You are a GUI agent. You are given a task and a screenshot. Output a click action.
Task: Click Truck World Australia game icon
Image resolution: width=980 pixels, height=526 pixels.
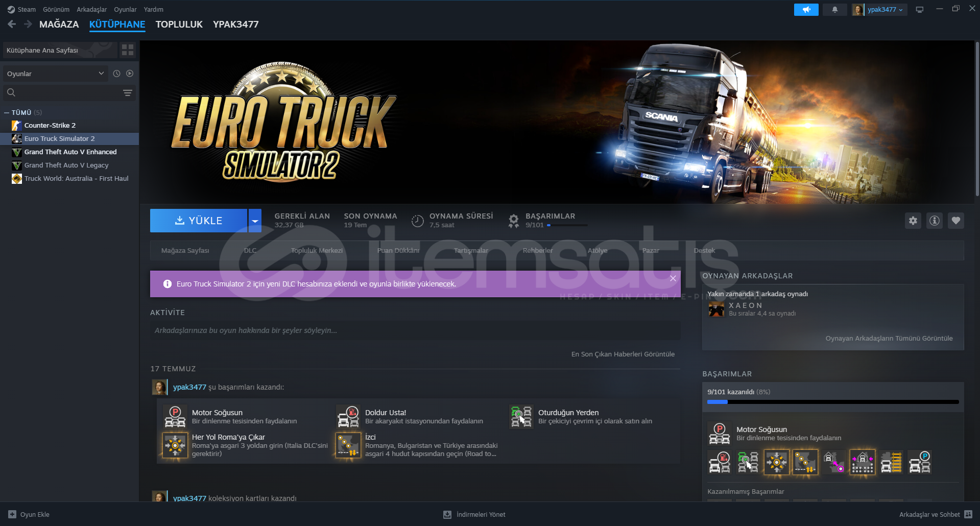click(17, 179)
